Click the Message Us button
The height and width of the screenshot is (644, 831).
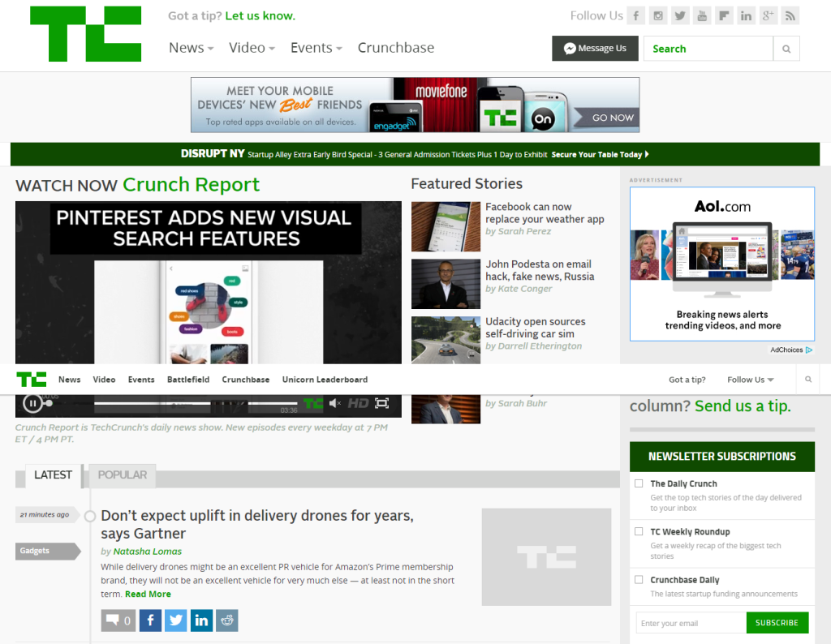click(595, 48)
